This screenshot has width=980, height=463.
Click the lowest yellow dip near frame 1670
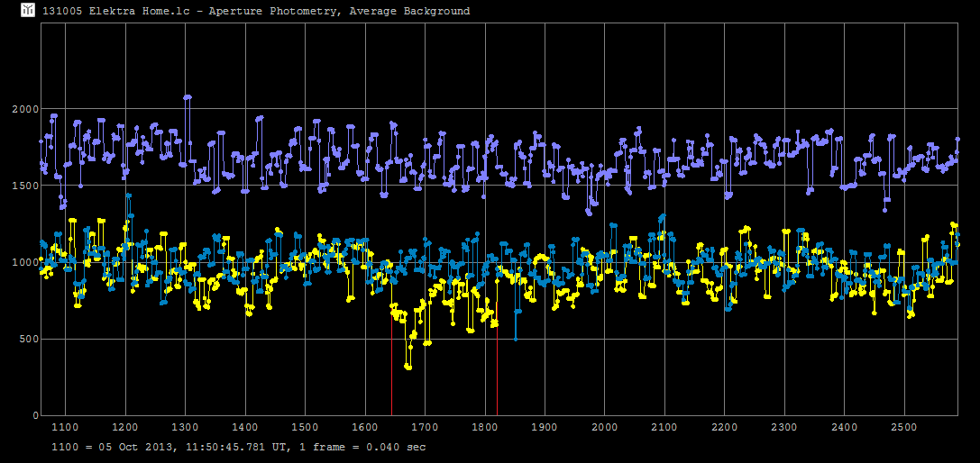(x=408, y=367)
